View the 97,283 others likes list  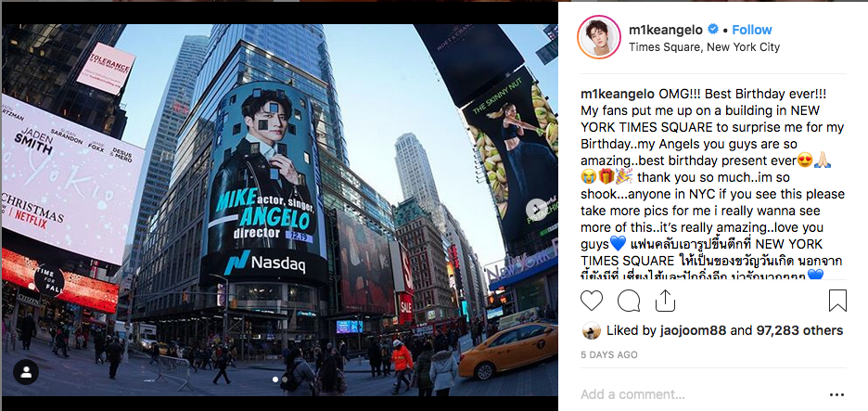pos(798,330)
